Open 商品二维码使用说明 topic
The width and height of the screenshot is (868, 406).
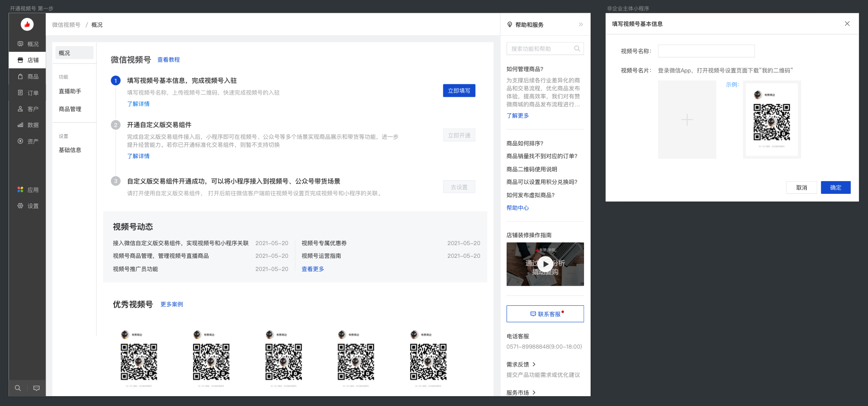(x=532, y=169)
